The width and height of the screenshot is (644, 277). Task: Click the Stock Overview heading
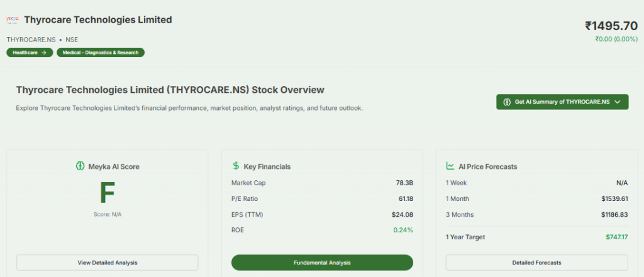click(x=170, y=90)
